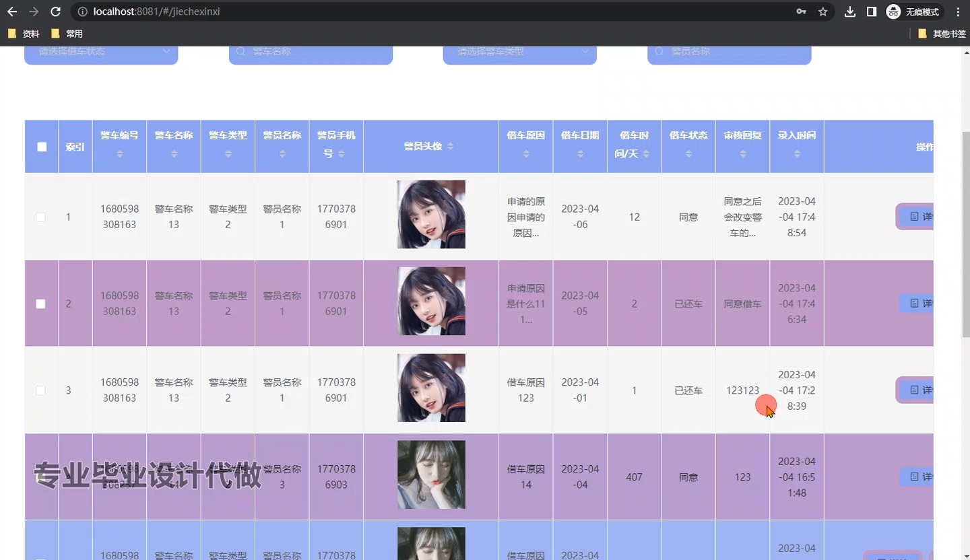This screenshot has height=560, width=970.
Task: Go back to previous page arrow
Action: coord(12,11)
